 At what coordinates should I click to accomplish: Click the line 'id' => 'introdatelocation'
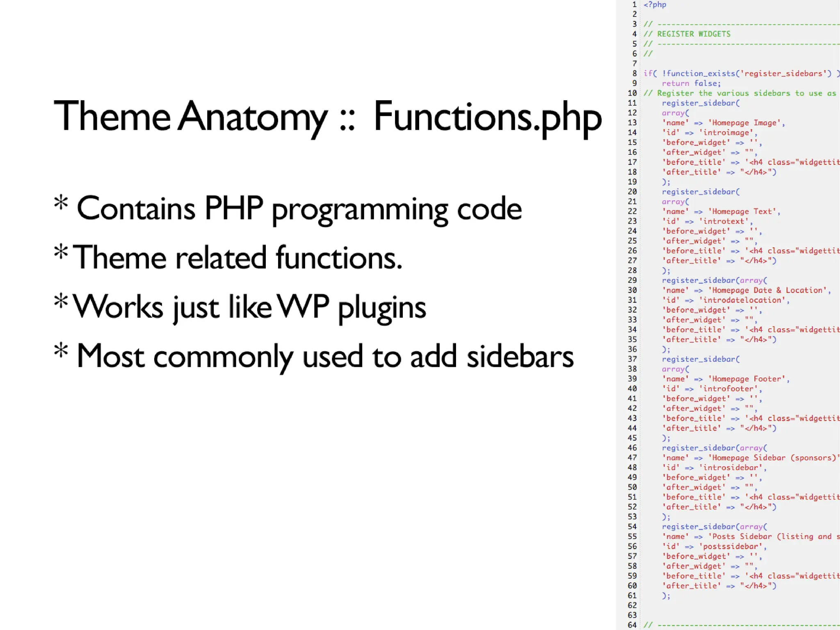pos(726,300)
